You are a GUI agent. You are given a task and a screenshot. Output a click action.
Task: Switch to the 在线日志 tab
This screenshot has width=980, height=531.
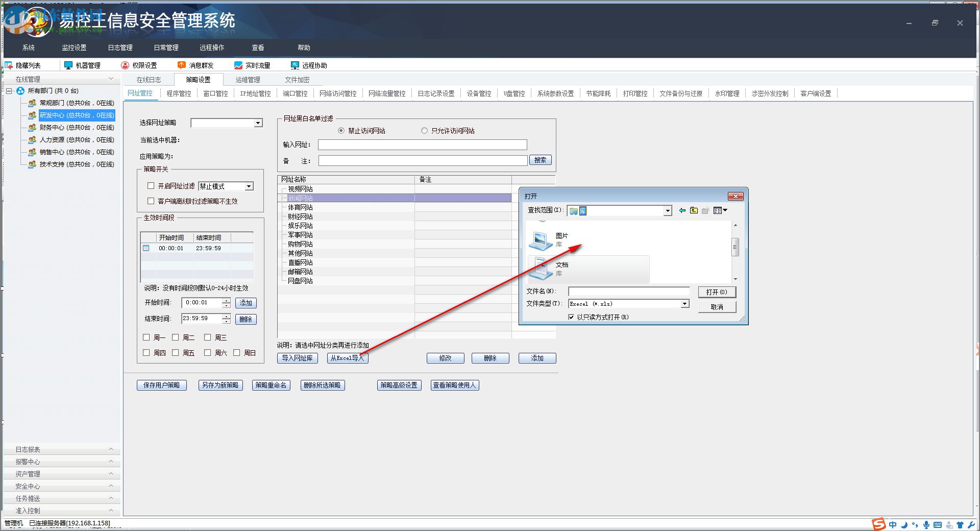point(149,80)
